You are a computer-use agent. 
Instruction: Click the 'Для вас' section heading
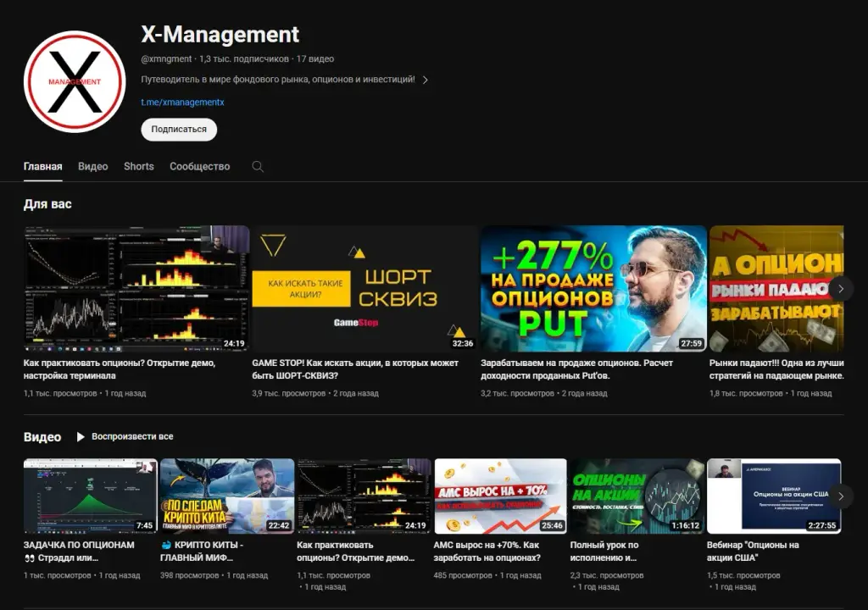(47, 204)
